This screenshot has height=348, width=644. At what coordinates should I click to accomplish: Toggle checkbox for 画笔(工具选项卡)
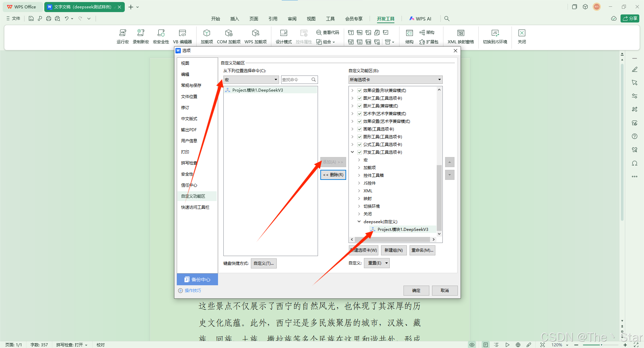click(360, 129)
